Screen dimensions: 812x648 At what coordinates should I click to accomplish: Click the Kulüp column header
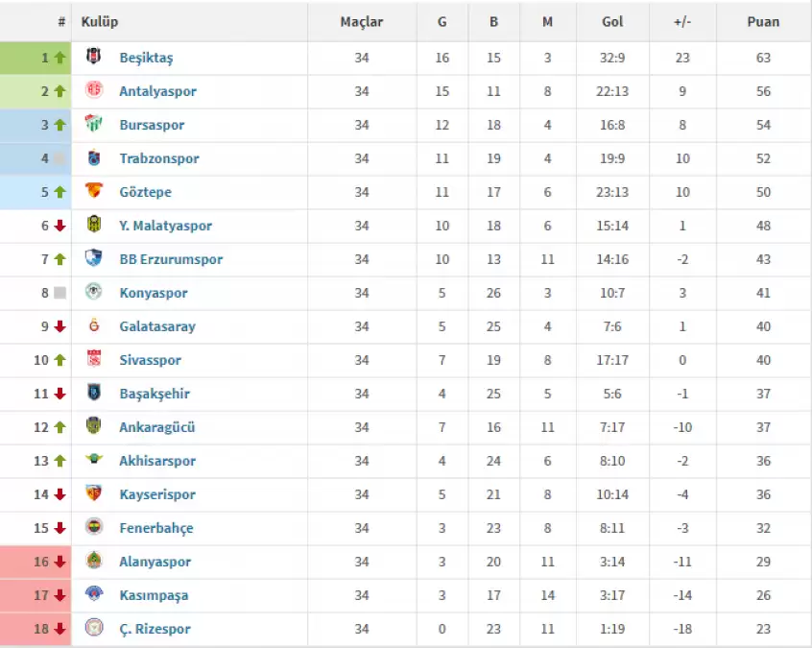100,21
